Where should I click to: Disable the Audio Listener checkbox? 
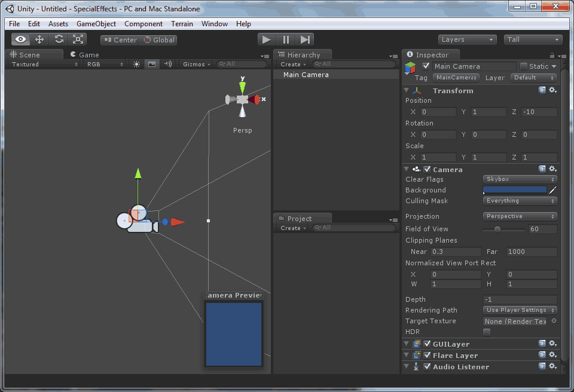pos(427,367)
